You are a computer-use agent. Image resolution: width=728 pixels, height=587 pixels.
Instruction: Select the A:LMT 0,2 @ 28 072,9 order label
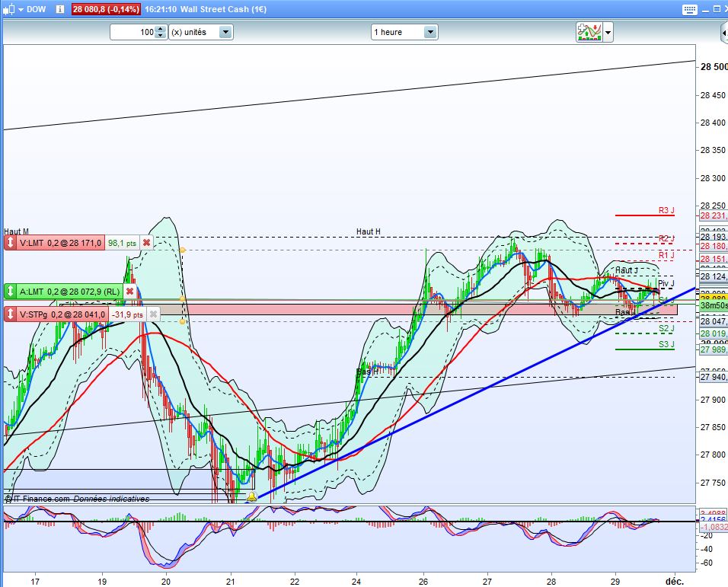70,292
